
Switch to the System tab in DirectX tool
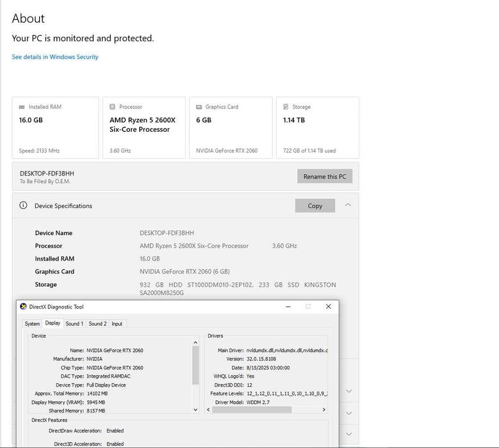(x=32, y=324)
